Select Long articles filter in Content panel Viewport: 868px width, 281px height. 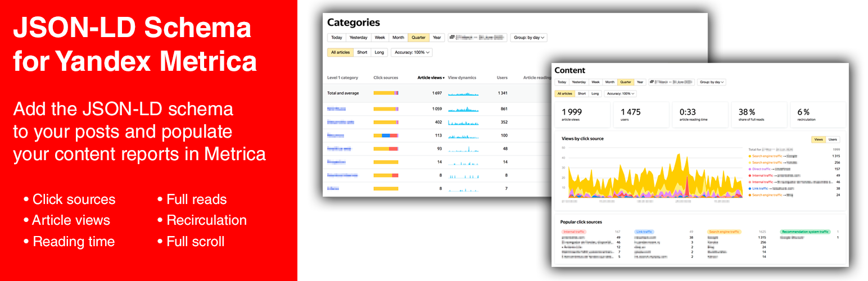pyautogui.click(x=595, y=94)
